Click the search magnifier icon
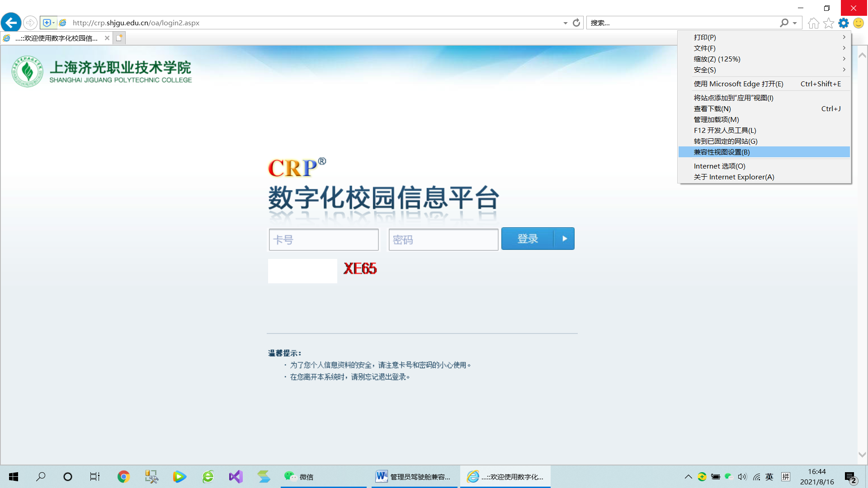Image resolution: width=868 pixels, height=488 pixels. click(x=784, y=23)
